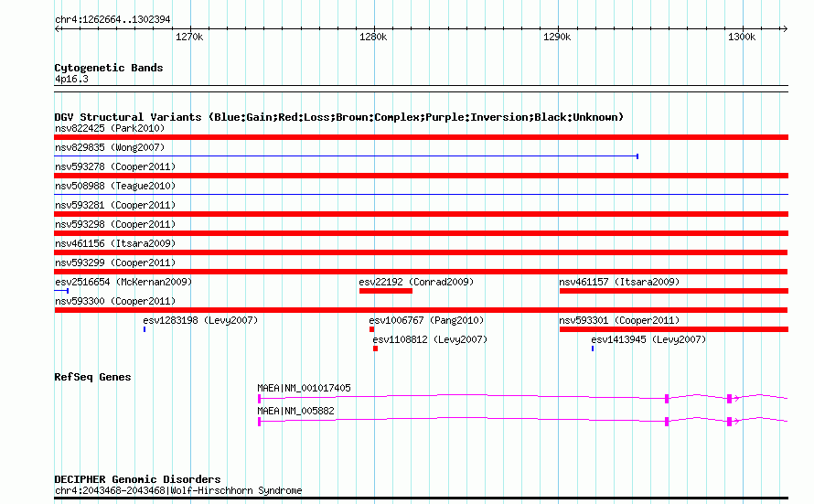Click the RefSeq Genes track title
The height and width of the screenshot is (504, 814).
(92, 378)
